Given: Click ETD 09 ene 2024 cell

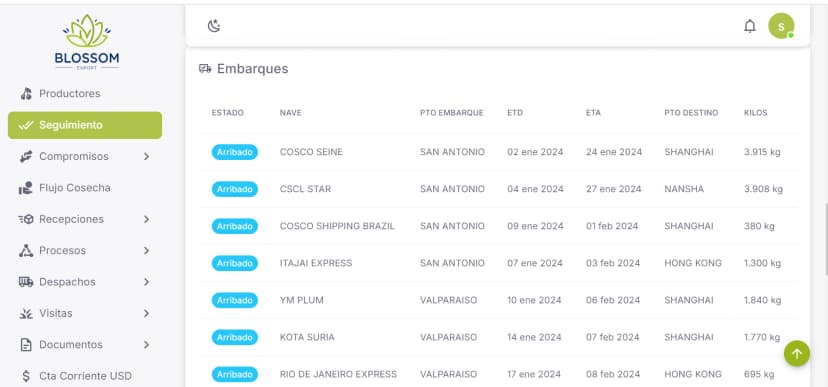Looking at the screenshot, I should [535, 226].
